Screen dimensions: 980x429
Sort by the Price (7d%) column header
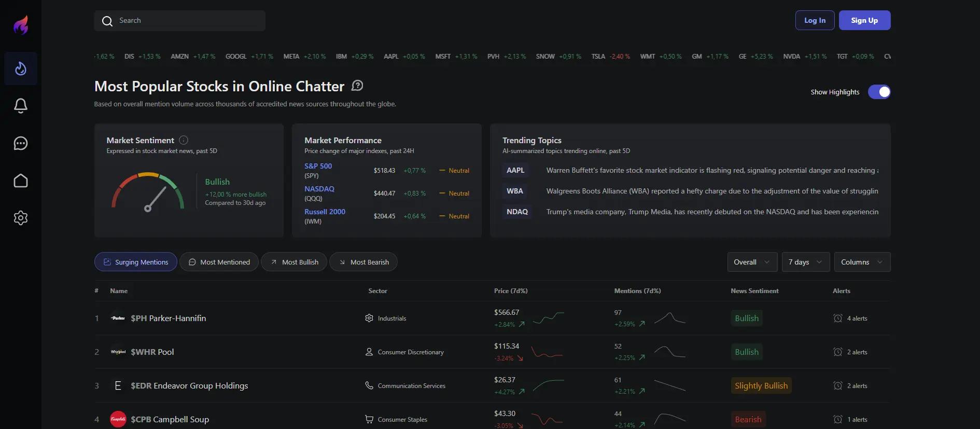[511, 291]
